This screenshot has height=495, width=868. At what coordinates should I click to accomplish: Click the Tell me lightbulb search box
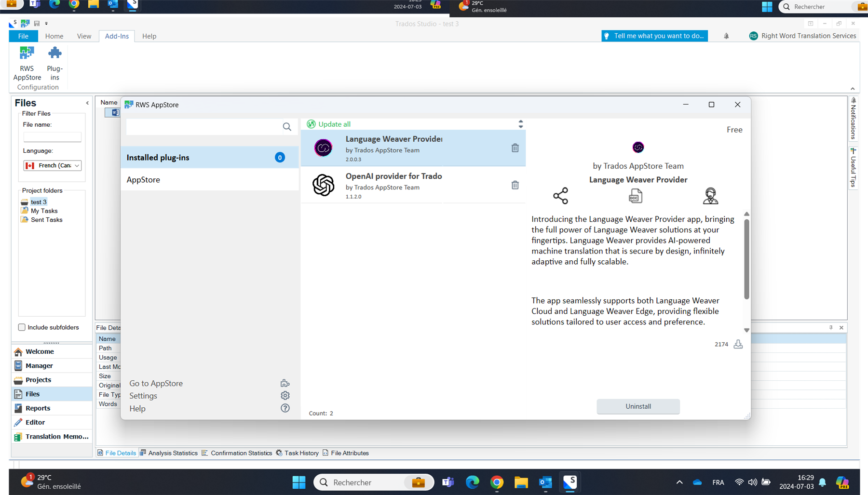point(654,36)
